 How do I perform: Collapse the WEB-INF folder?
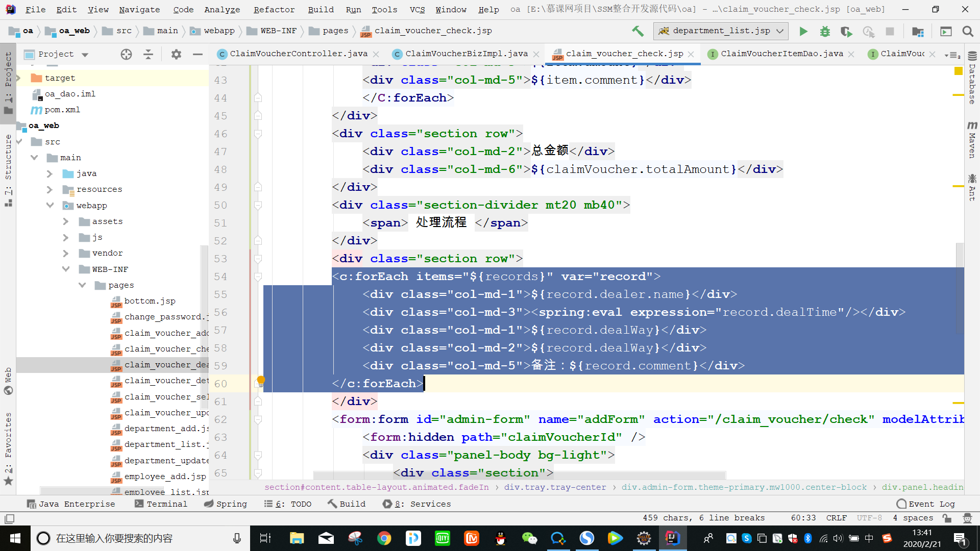(x=65, y=269)
